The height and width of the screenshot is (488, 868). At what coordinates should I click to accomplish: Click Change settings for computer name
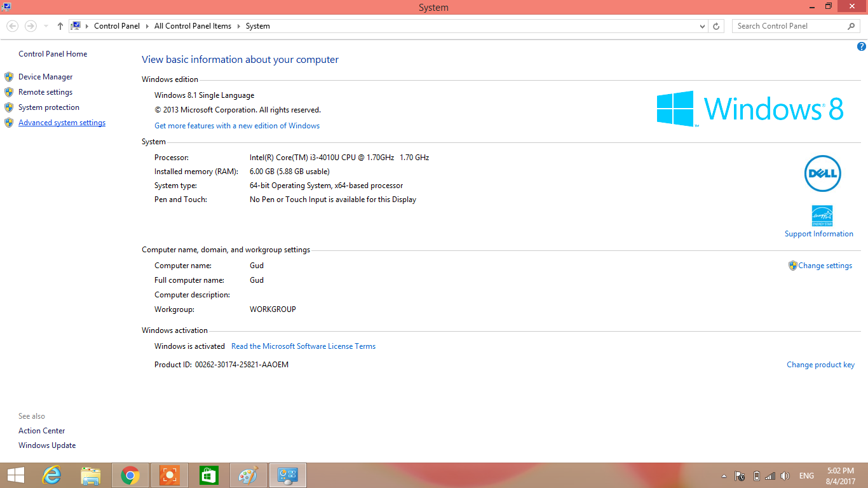[x=825, y=266]
